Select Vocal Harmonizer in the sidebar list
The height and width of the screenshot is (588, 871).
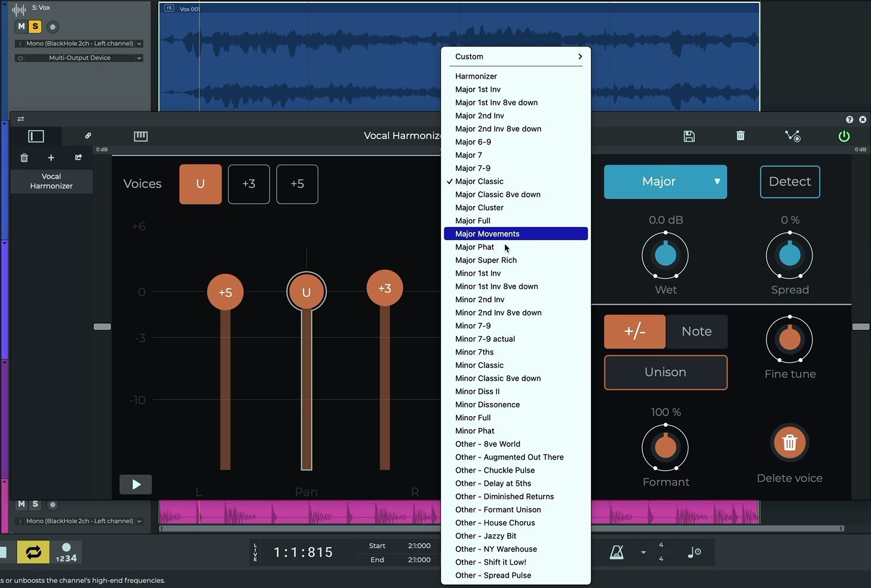point(51,181)
